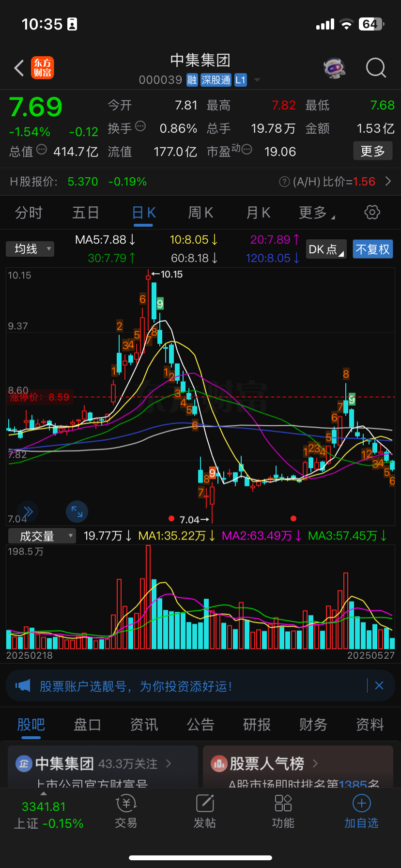401x868 pixels.
Task: Tap 加自选 add to watchlist icon
Action: point(361,803)
